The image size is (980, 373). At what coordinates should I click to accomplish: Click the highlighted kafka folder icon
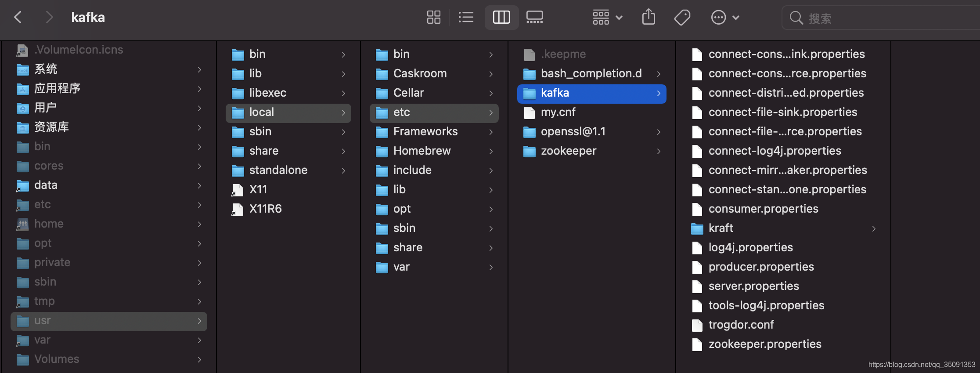click(x=530, y=94)
